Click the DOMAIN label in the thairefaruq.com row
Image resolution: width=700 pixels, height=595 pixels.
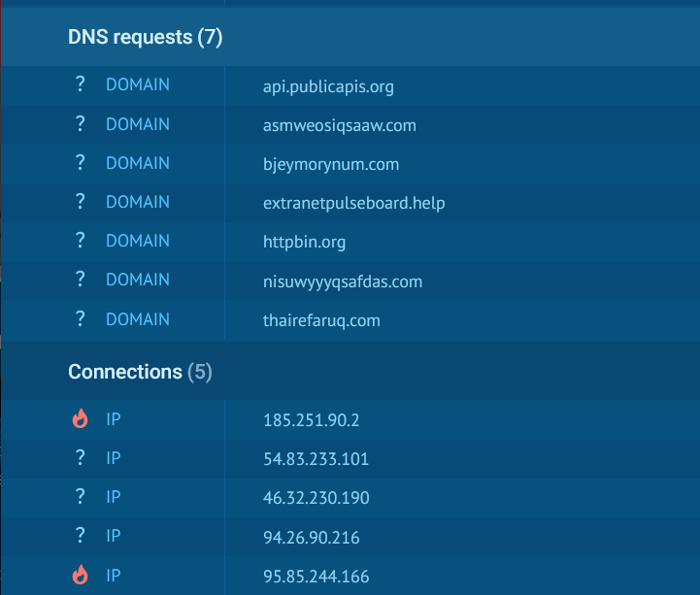pyautogui.click(x=138, y=319)
